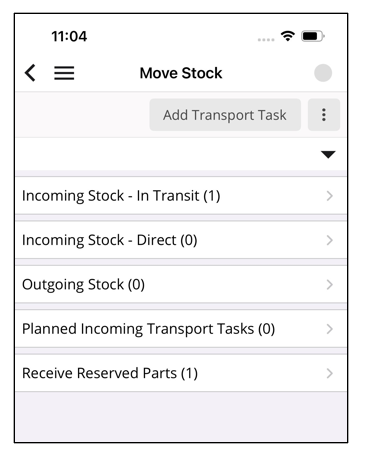Expand the blank dropdown selector arrow
This screenshot has height=466, width=367.
(328, 154)
